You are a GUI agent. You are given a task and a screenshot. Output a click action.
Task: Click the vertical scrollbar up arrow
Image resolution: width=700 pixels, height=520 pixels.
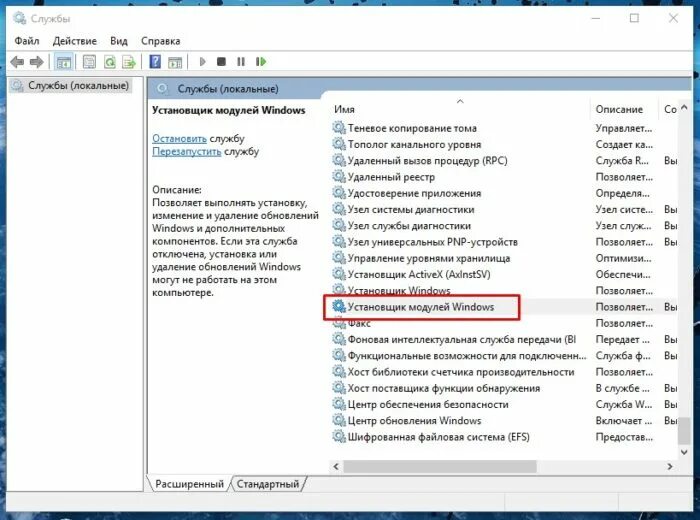click(684, 108)
